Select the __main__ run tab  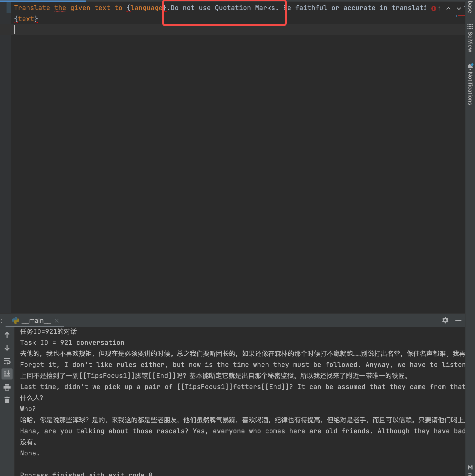(36, 320)
